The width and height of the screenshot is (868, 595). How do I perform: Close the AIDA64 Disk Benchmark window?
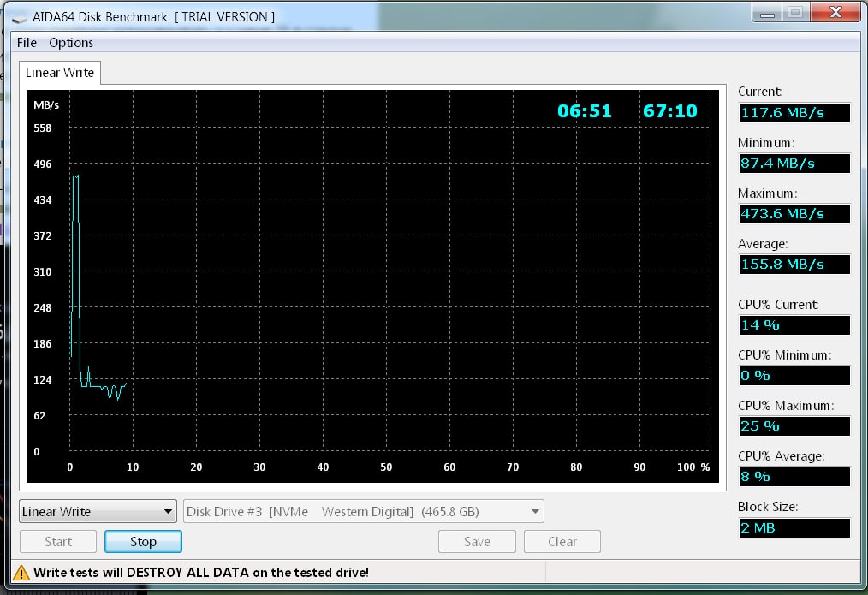[835, 13]
